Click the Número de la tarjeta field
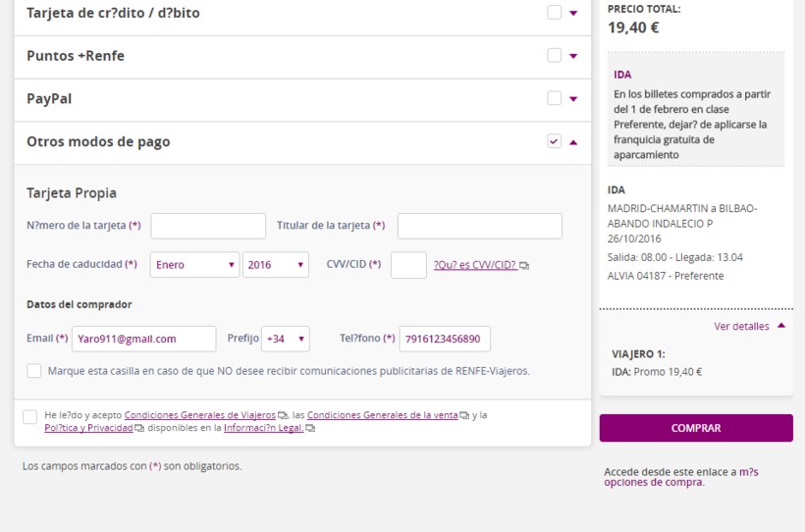Viewport: 805px width, 532px height. (208, 226)
